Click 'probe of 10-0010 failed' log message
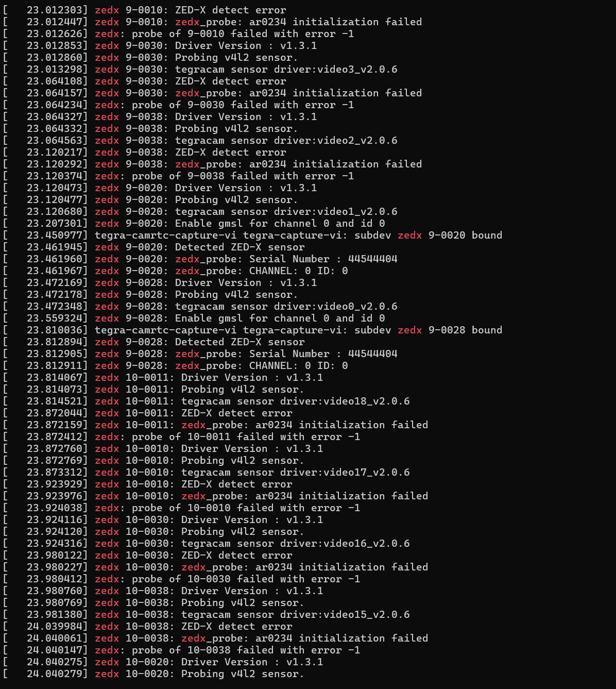This screenshot has width=616, height=689. pyautogui.click(x=245, y=508)
